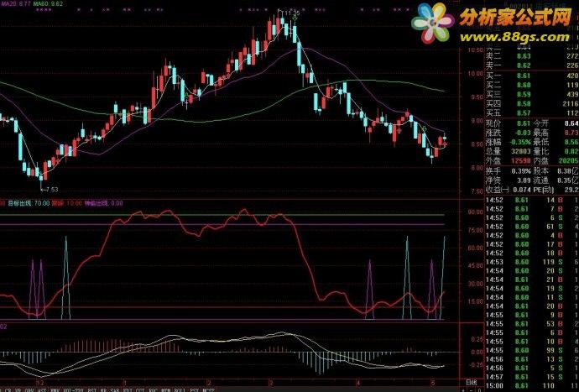Click the 换手 value 0.39%
The height and width of the screenshot is (392, 579).
[521, 171]
